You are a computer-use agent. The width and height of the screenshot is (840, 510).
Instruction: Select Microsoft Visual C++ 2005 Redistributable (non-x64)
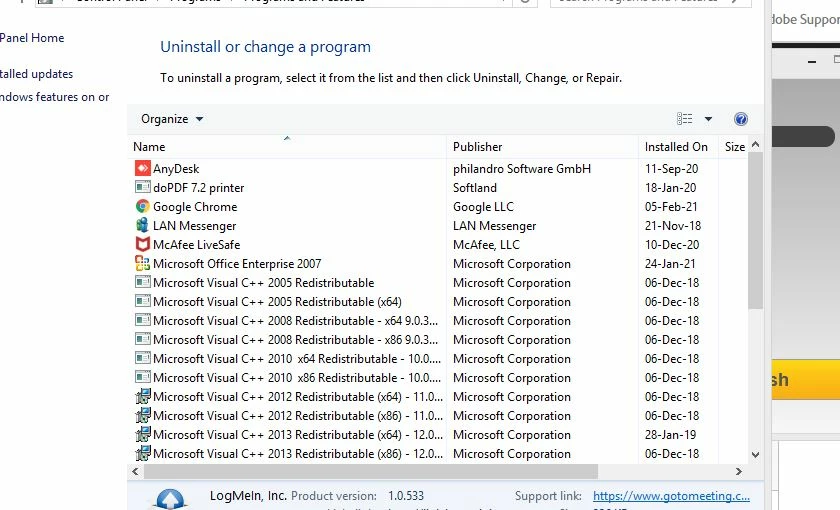[x=264, y=283]
